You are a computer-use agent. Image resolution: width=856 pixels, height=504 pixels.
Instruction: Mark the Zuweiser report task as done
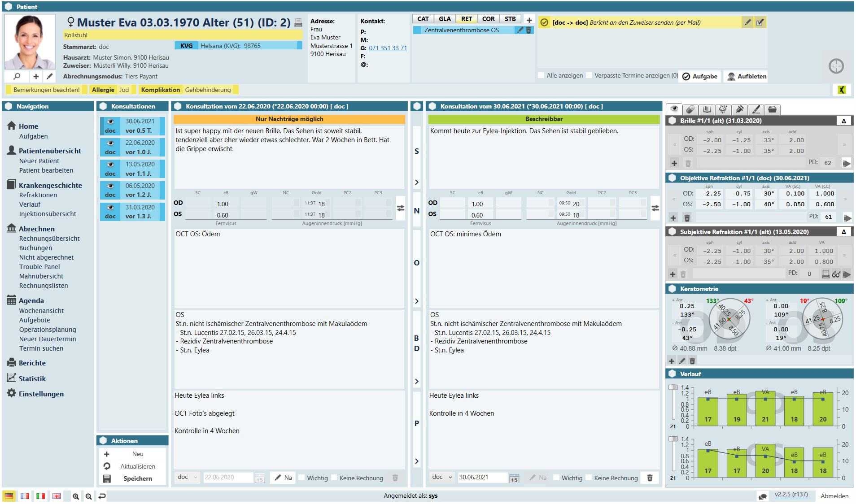click(760, 22)
